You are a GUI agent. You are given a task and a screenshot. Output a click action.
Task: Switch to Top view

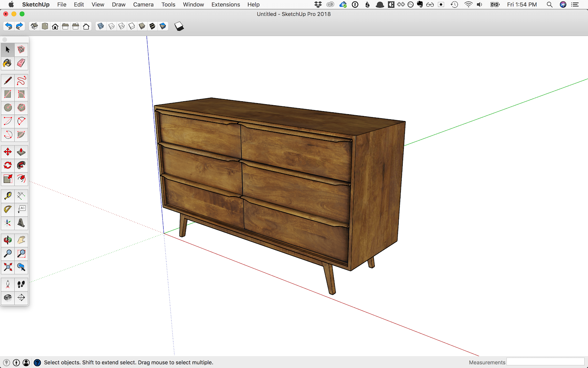point(45,26)
